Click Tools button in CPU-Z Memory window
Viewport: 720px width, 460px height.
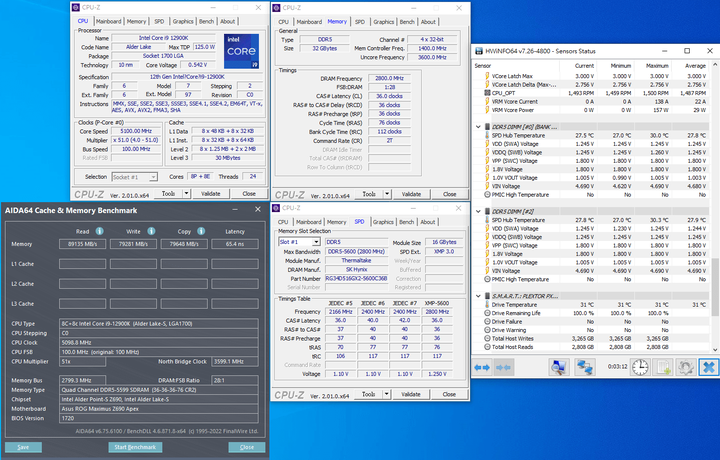(369, 194)
